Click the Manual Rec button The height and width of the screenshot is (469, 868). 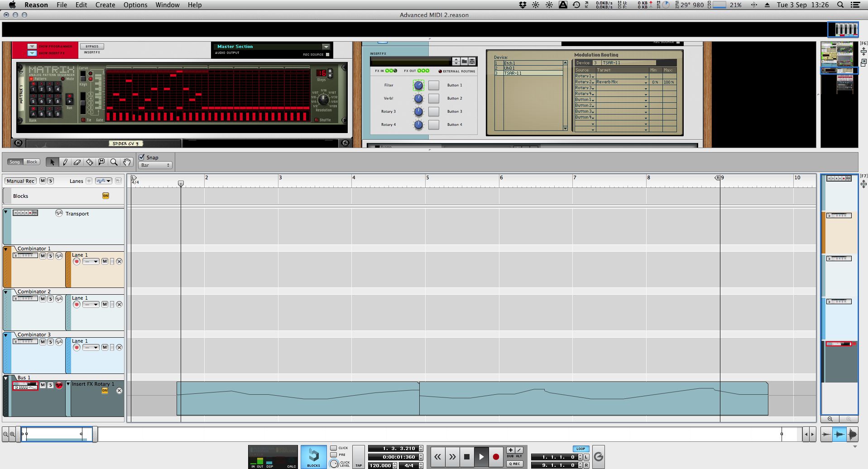coord(20,181)
